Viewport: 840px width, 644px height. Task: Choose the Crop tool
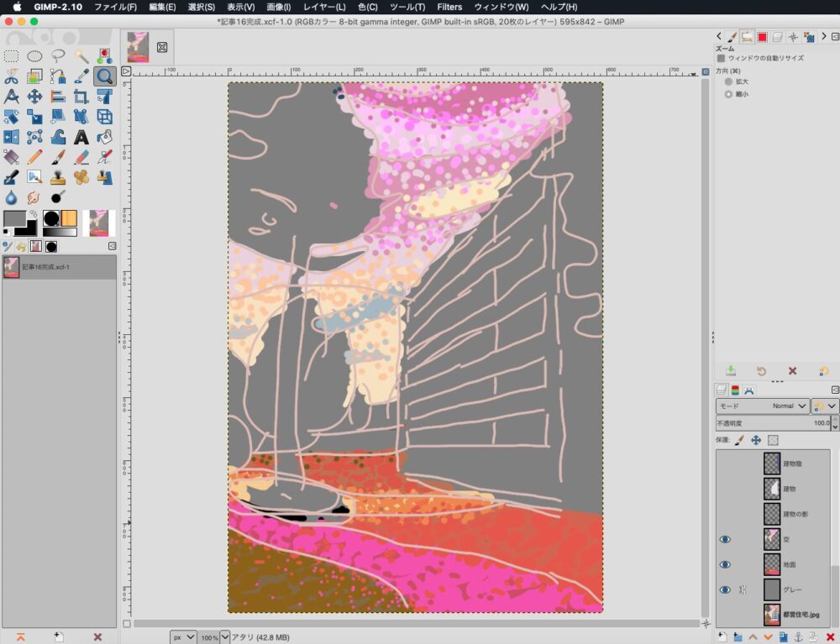pos(81,97)
